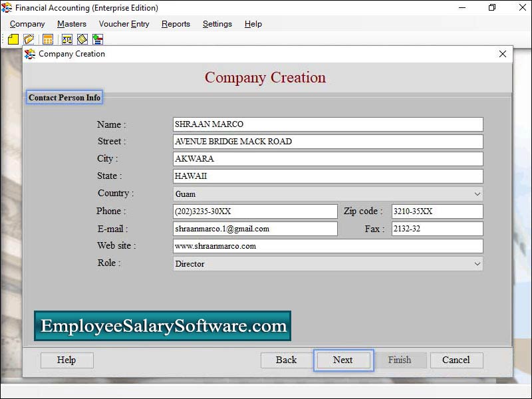Launch the calculator from the toolbar
The height and width of the screenshot is (399, 532).
coord(47,39)
